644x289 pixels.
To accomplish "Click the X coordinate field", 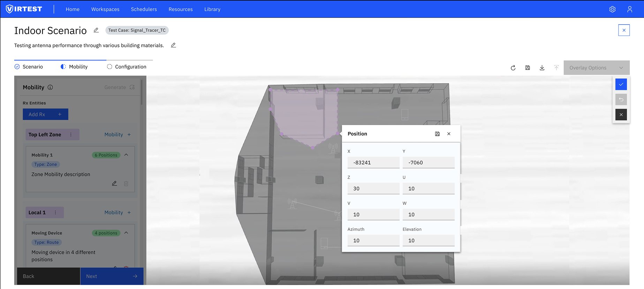I will pyautogui.click(x=373, y=163).
